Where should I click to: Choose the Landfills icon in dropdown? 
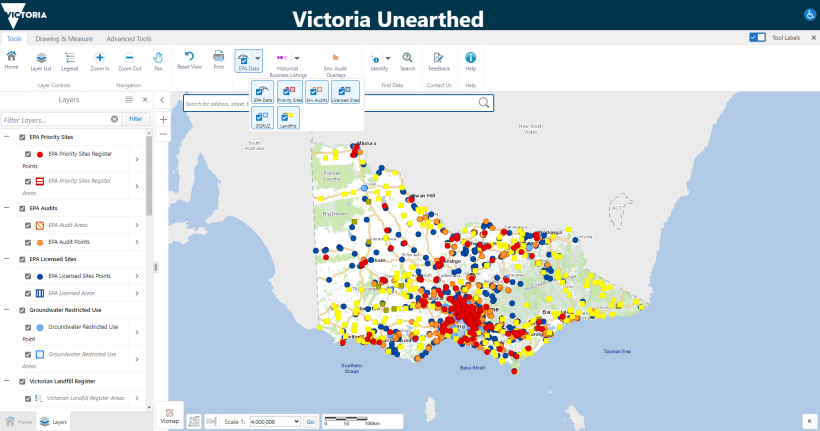(289, 118)
